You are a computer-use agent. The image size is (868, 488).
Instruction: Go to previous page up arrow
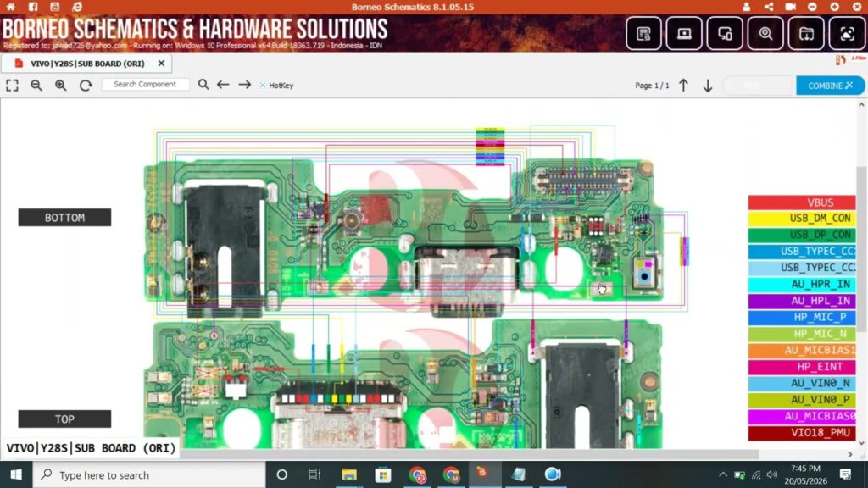pyautogui.click(x=684, y=86)
